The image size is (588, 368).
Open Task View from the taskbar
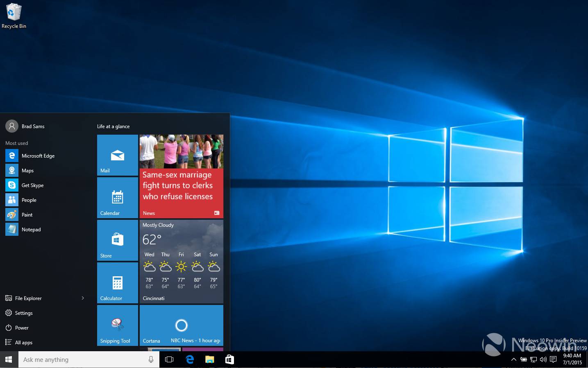click(x=169, y=359)
